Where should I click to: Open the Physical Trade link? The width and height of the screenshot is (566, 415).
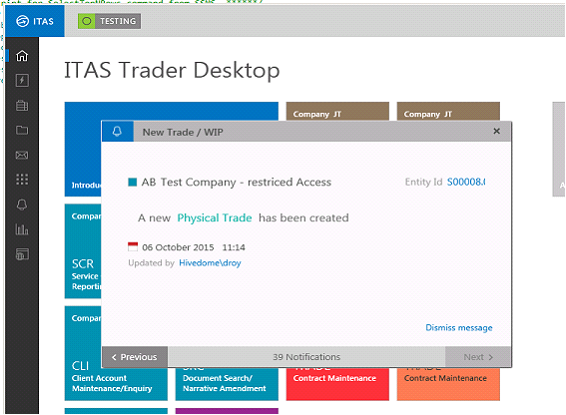tap(214, 218)
